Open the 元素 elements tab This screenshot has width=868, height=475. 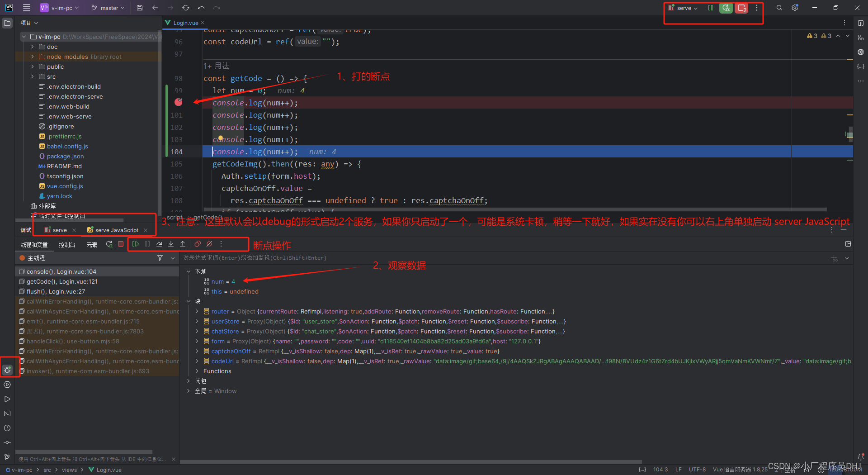(92, 245)
